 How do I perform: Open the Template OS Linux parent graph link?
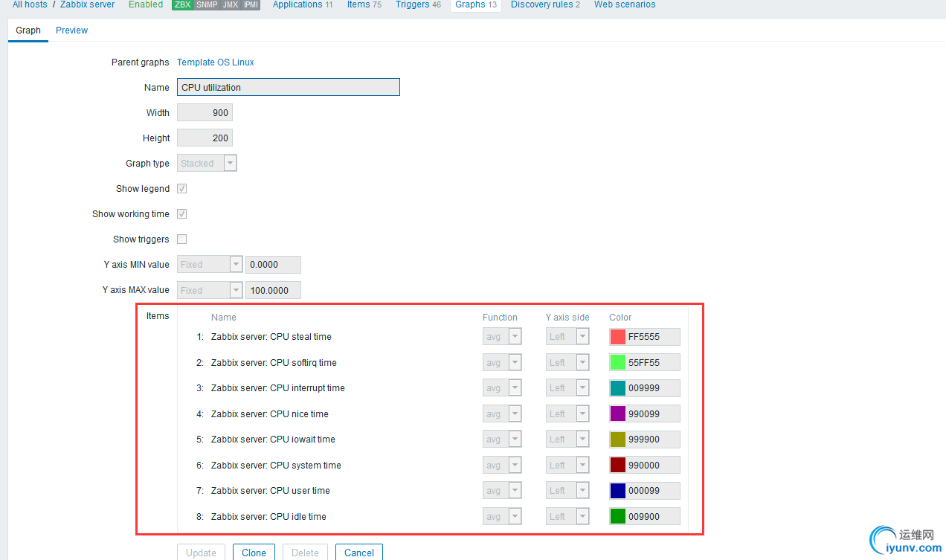coord(216,62)
